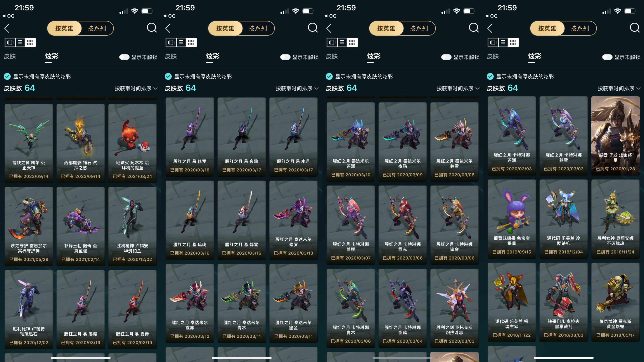The image size is (644, 362).
Task: Tap 按系列 button in the leftmost screen
Action: 97,28
